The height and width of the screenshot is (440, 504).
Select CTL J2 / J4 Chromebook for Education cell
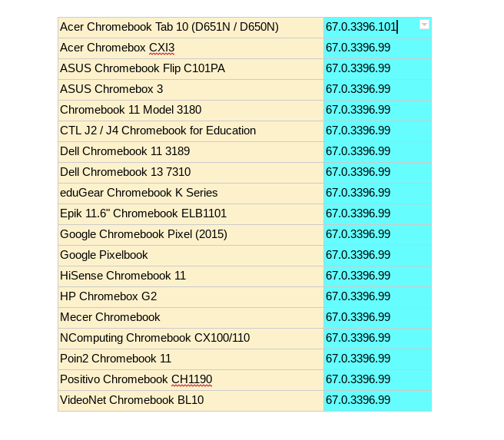pyautogui.click(x=158, y=131)
